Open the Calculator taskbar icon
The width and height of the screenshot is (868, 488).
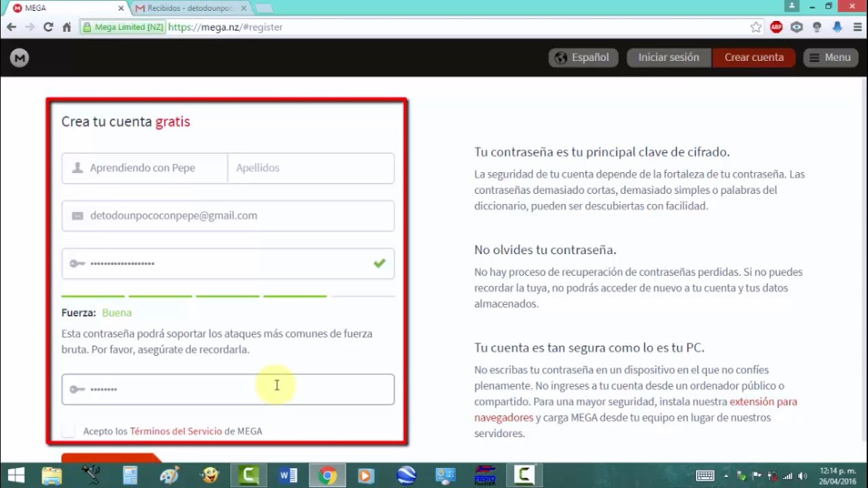[130, 475]
